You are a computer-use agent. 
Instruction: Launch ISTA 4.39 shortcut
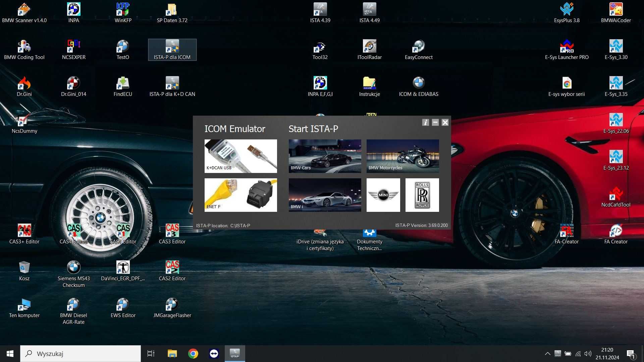point(320,13)
